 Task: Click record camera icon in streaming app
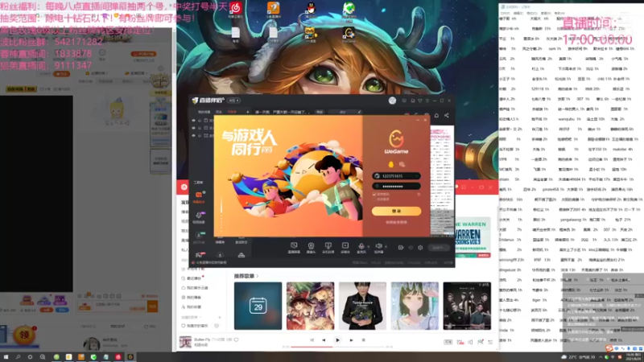[x=400, y=248]
